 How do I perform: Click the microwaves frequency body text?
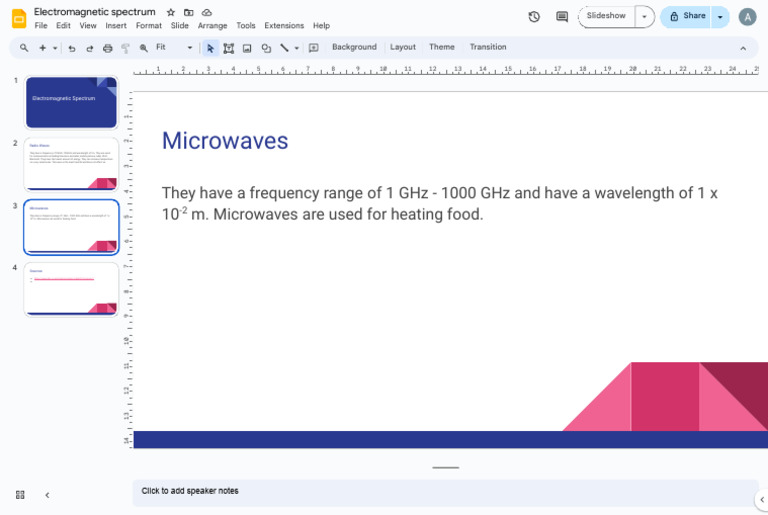pyautogui.click(x=439, y=203)
